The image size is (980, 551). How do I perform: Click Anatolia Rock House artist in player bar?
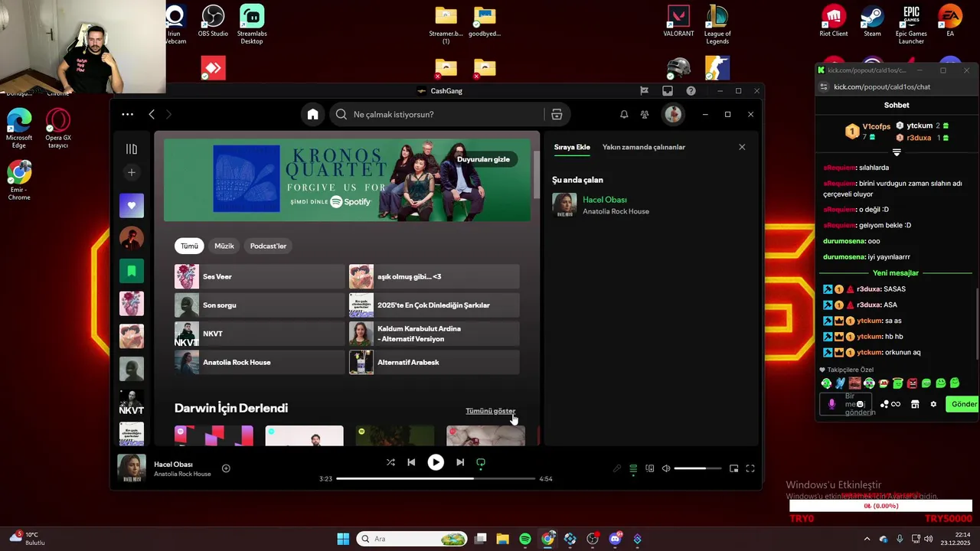[x=182, y=474]
